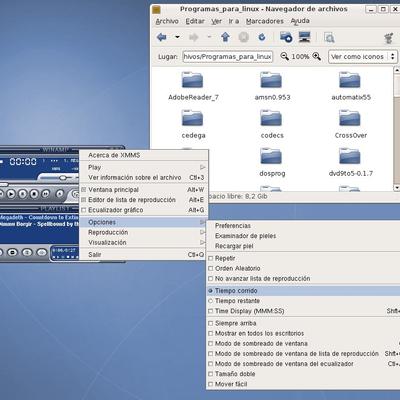Expand the Play submenu

tap(143, 167)
